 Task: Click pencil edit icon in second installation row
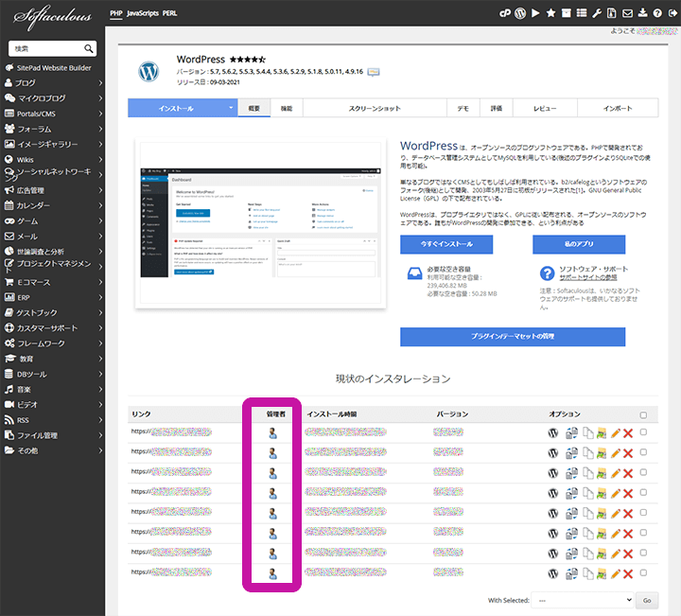tap(615, 453)
